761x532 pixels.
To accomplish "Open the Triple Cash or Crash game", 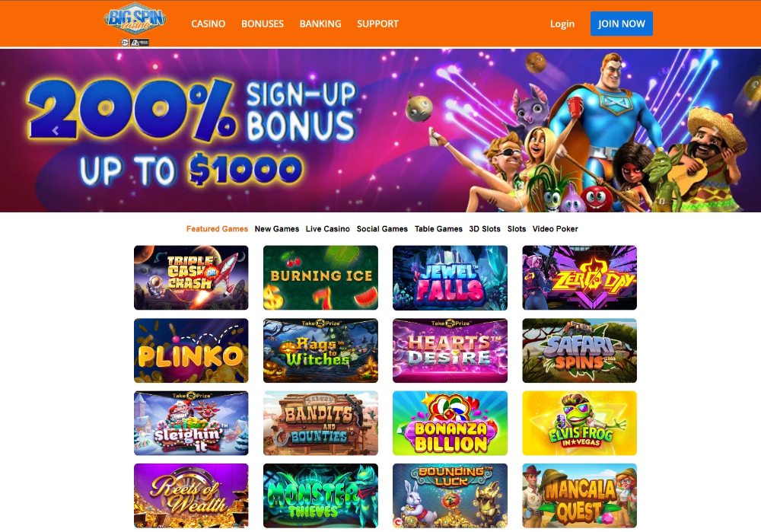I will click(x=191, y=278).
